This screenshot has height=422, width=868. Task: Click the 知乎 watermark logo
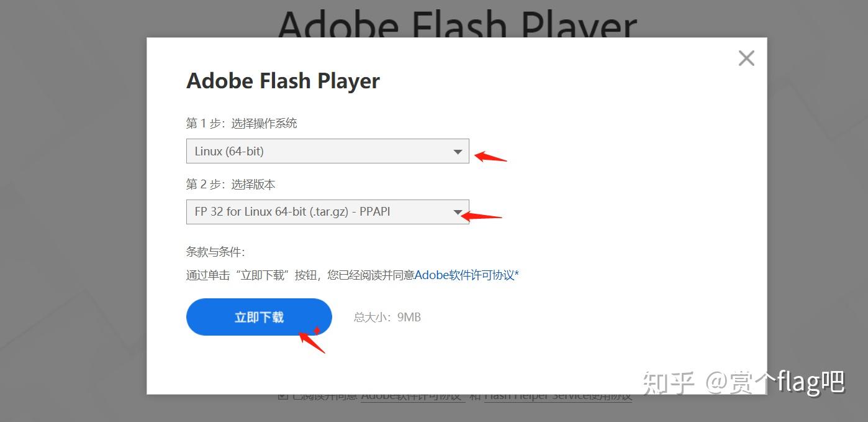669,383
